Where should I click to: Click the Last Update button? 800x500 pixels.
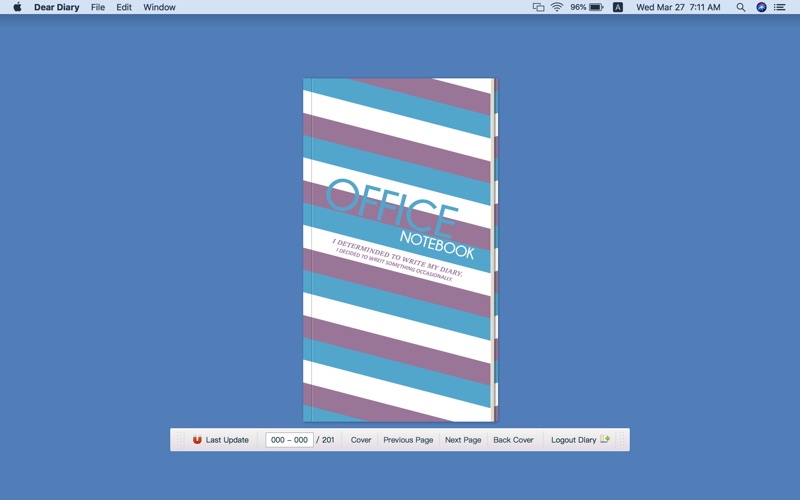tap(221, 440)
